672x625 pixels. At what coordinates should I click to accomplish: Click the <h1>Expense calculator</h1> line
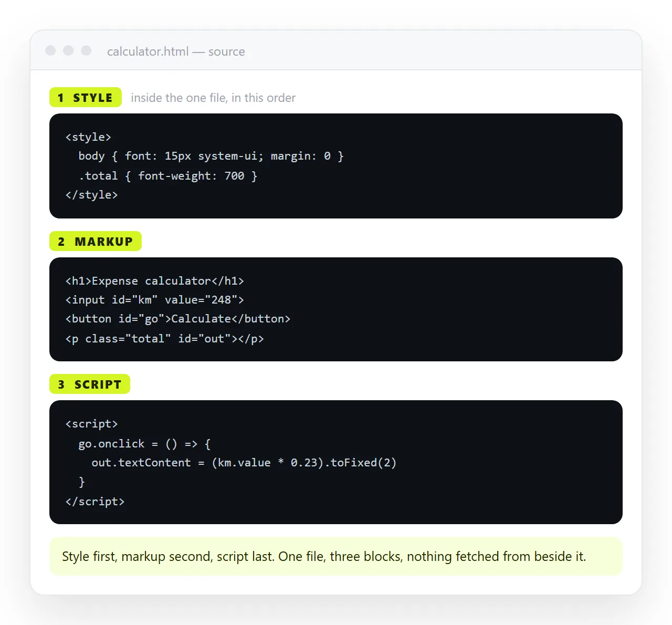155,281
